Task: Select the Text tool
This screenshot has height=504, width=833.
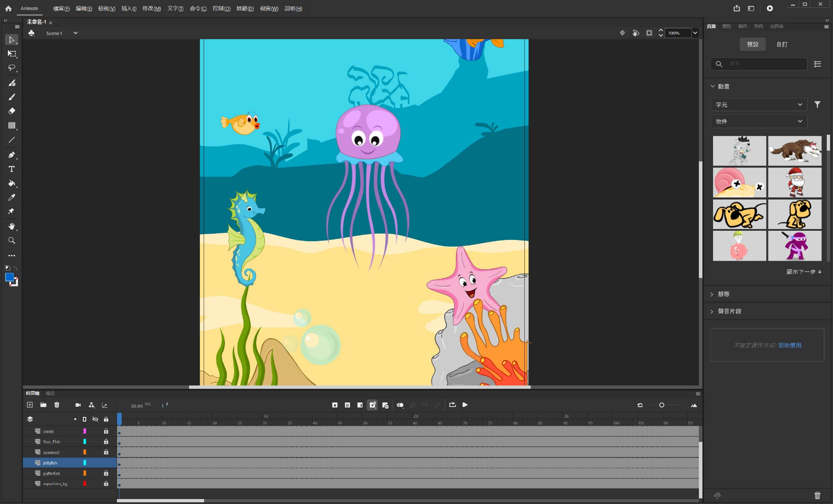Action: tap(12, 169)
